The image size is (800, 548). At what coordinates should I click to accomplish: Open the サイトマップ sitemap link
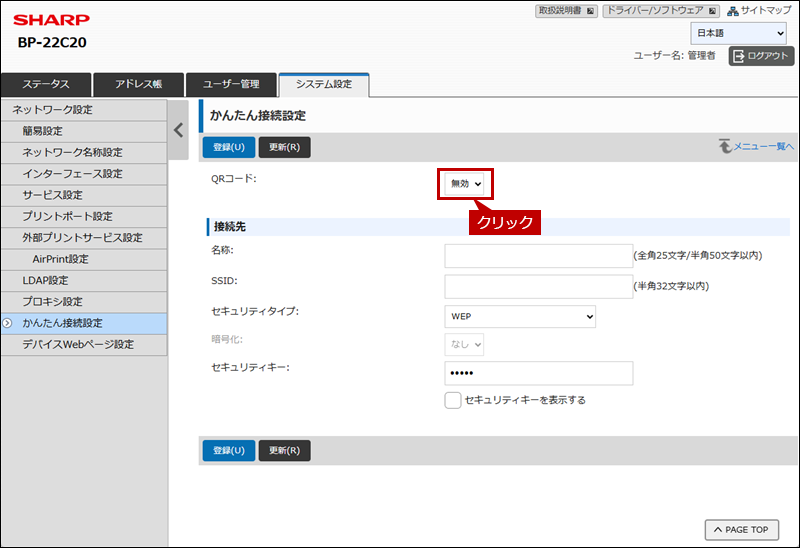coord(759,11)
